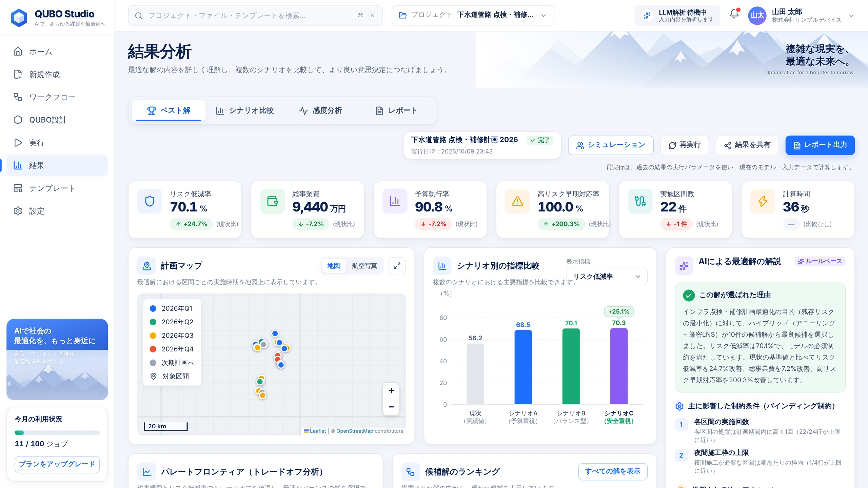Go to ホーム in sidebar
The image size is (868, 488).
pos(57,52)
